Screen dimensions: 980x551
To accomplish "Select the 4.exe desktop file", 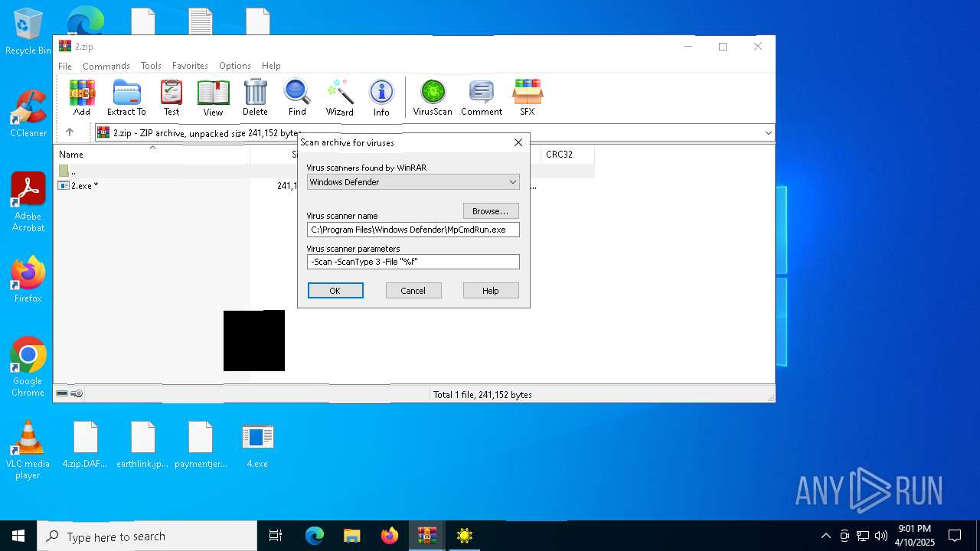I will tap(257, 445).
